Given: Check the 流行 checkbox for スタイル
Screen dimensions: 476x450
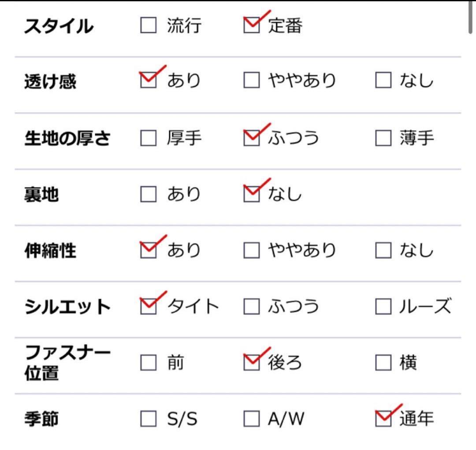Looking at the screenshot, I should (148, 26).
